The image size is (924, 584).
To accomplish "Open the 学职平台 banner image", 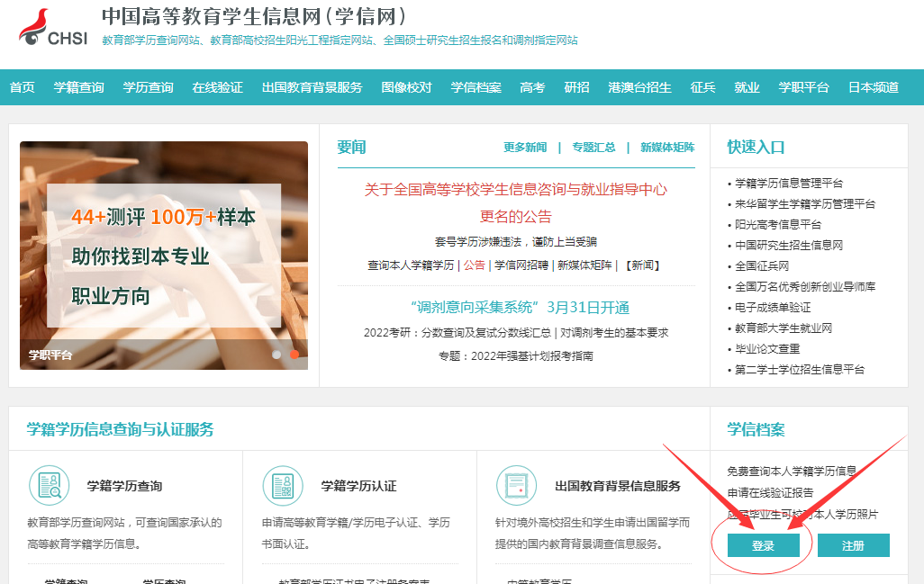I will (164, 256).
